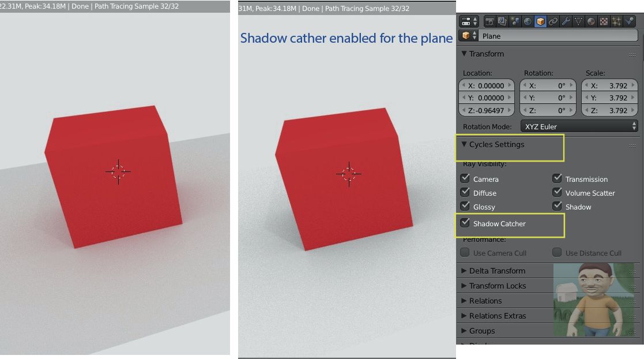This screenshot has height=359, width=644.
Task: Open the Texture checkerboard tab
Action: [x=604, y=21]
